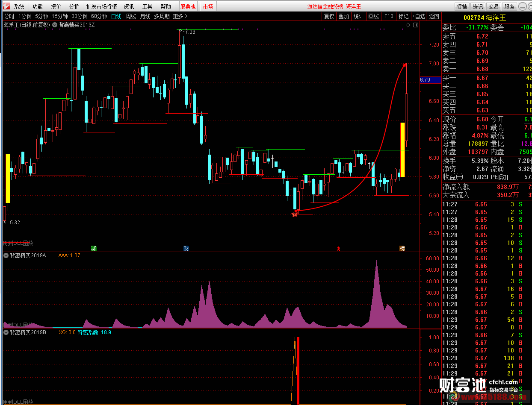532x405 pixels.
Task: Expand the 背离精买2019A indicator options
Action: click(x=6, y=255)
